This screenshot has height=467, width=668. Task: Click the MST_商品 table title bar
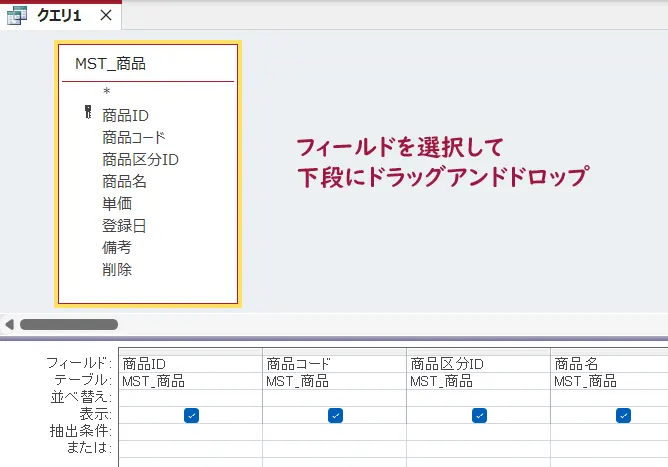(147, 63)
